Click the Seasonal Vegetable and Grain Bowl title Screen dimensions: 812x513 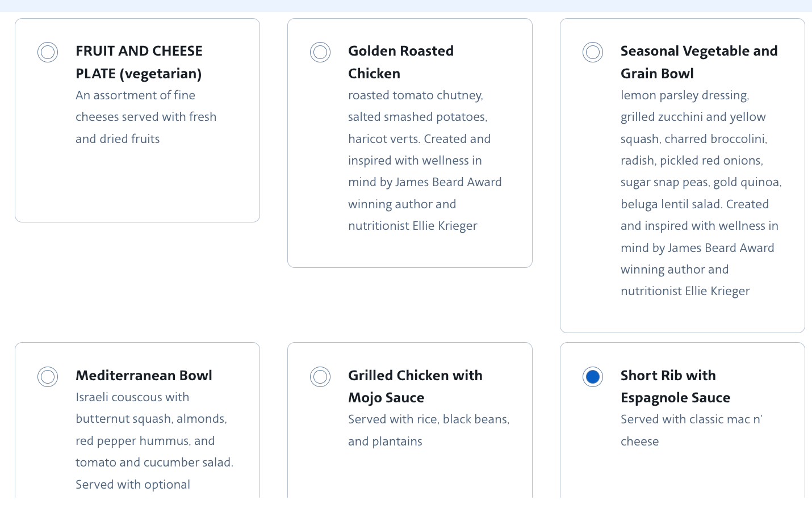point(698,62)
